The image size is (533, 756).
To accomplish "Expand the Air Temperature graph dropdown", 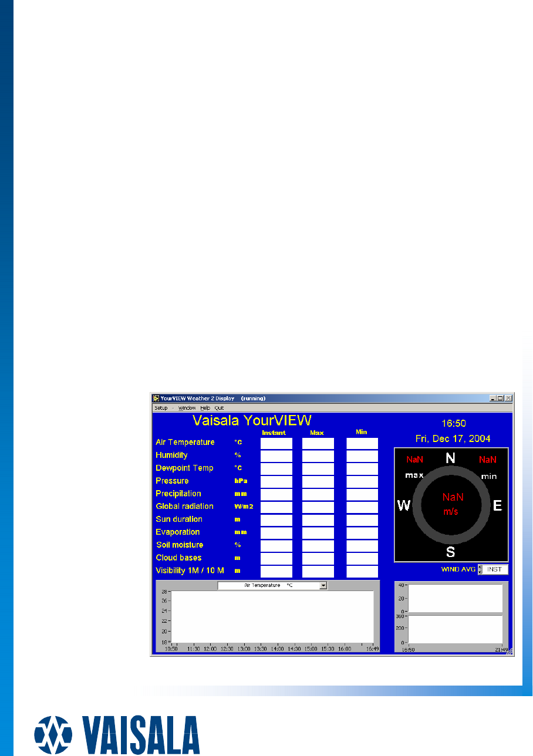I will [322, 585].
